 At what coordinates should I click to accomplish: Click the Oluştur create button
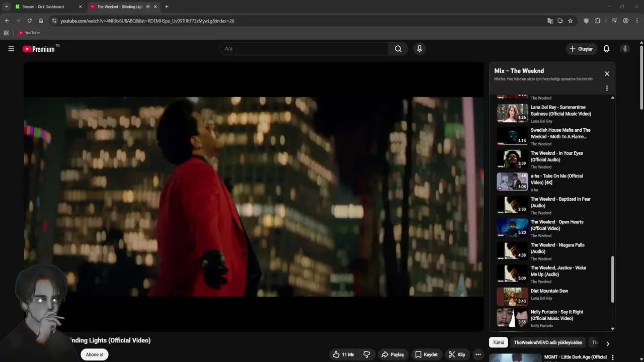(581, 49)
